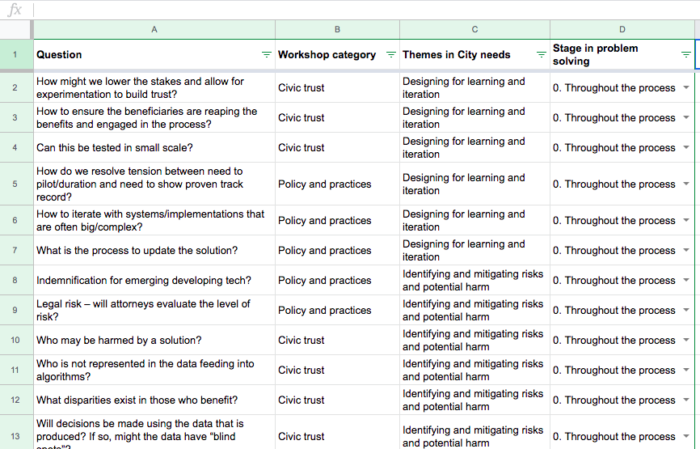Open the Stage in problem solving filter icon
The image size is (700, 449).
click(685, 54)
